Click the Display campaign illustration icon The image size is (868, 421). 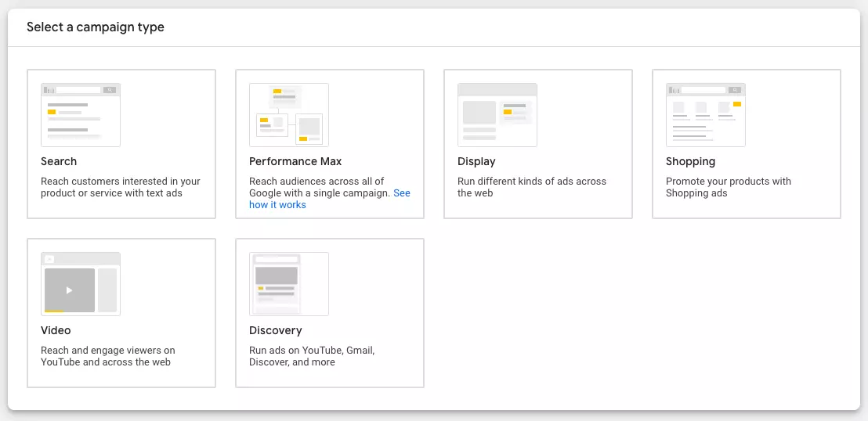(x=497, y=115)
